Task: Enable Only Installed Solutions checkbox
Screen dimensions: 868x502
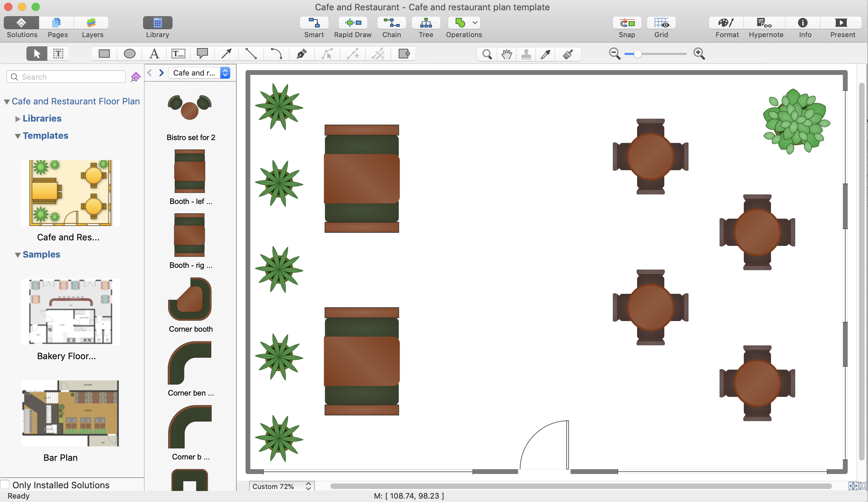Action: coord(5,484)
